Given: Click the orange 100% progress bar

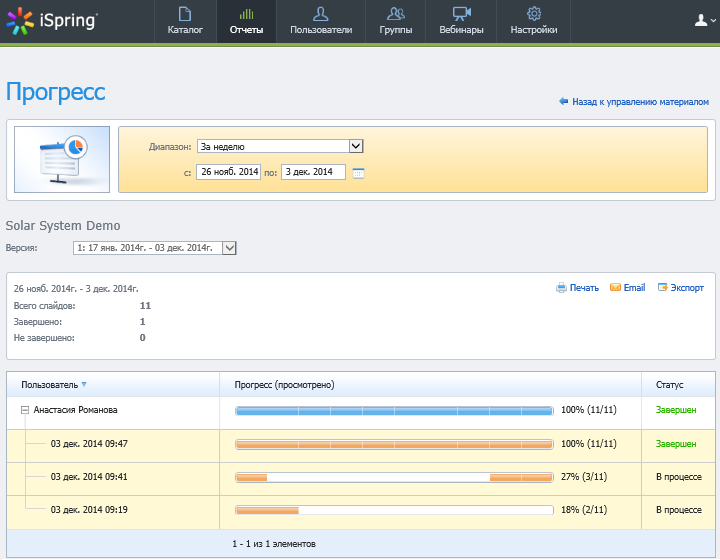Looking at the screenshot, I should pos(394,444).
